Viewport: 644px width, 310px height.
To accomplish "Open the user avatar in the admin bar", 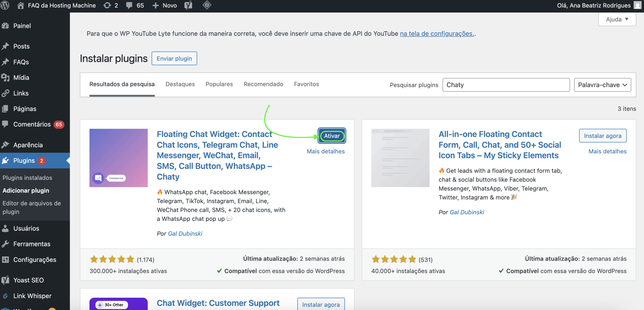I will point(637,5).
